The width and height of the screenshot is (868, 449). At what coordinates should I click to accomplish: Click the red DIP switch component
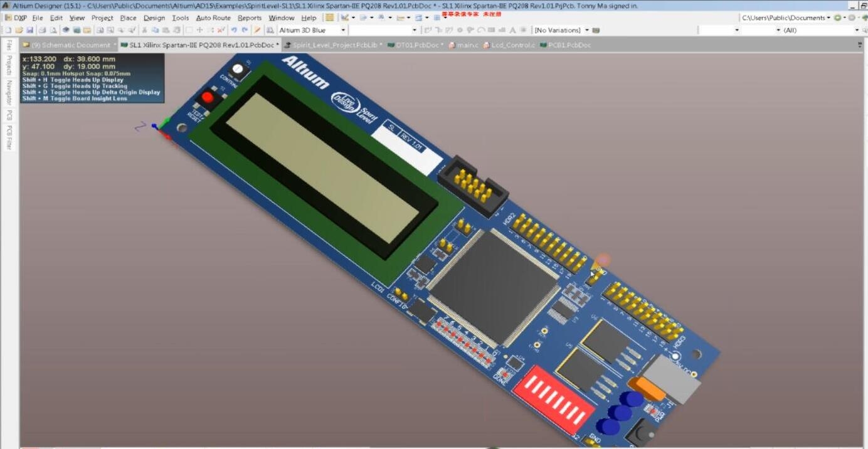[554, 399]
